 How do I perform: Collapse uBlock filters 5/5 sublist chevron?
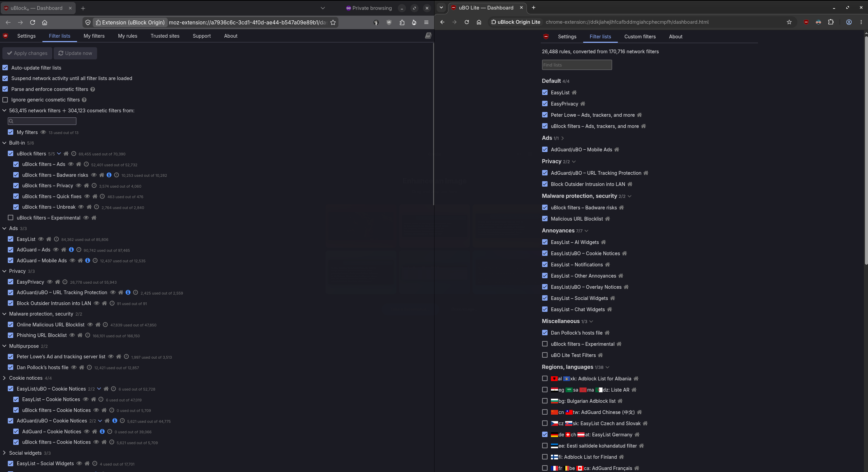[x=59, y=154]
